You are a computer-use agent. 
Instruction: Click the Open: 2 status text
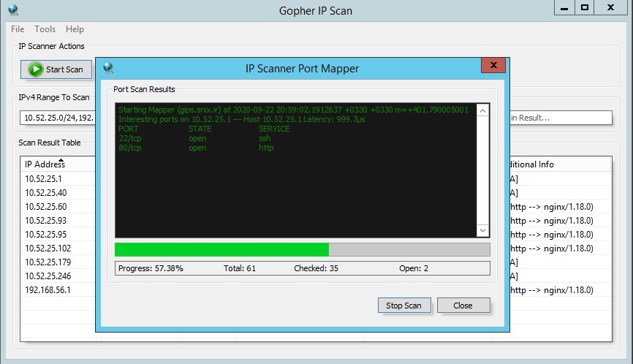pos(414,268)
